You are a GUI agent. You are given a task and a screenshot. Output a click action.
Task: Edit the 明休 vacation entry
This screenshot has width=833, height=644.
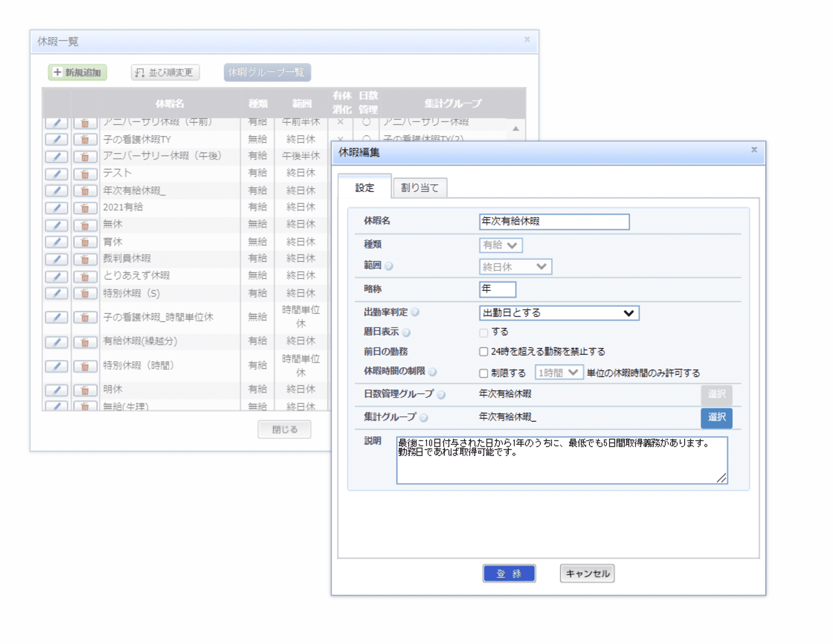(57, 390)
